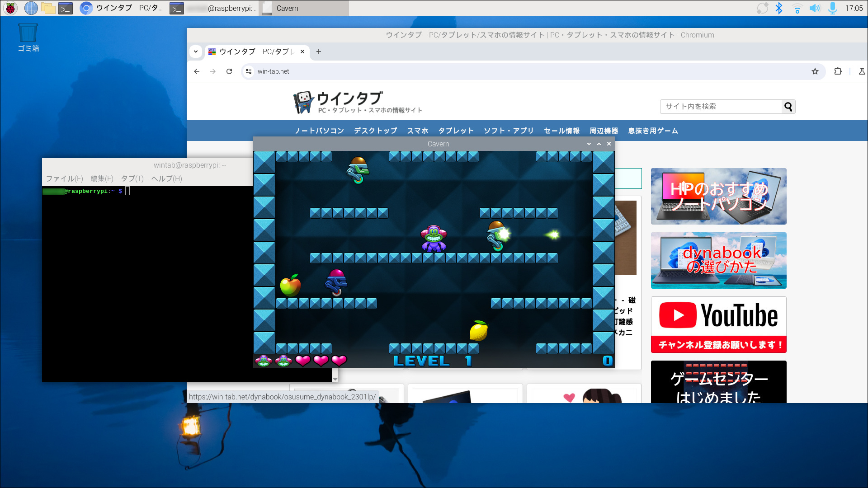Minimize the Cavern game window
Viewport: 868px width, 488px height.
589,144
